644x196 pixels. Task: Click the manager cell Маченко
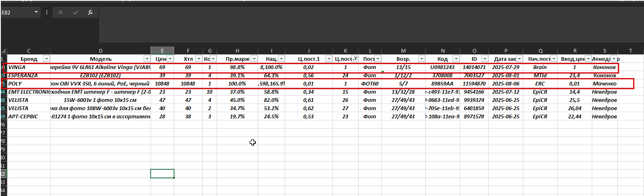[x=605, y=83]
